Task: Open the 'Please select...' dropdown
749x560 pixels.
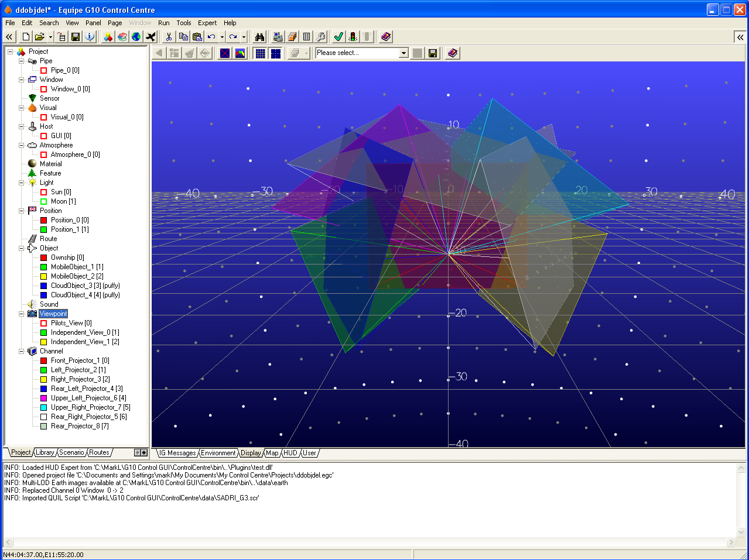Action: point(403,53)
